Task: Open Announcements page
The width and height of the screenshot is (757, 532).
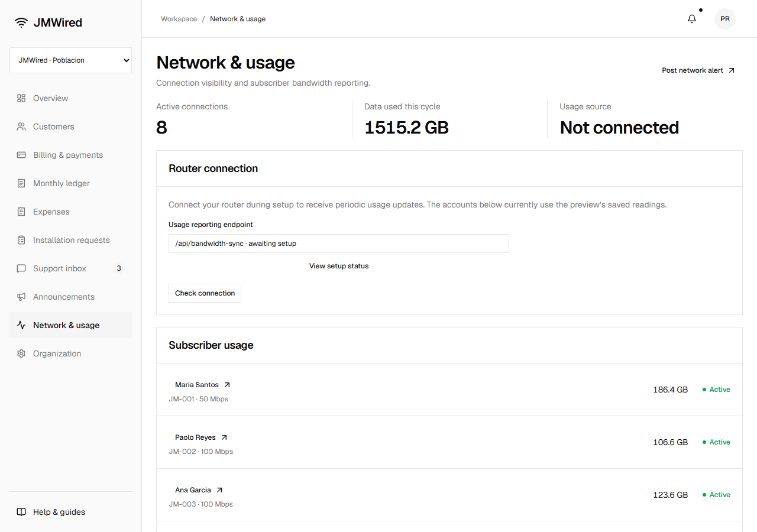Action: (70, 297)
